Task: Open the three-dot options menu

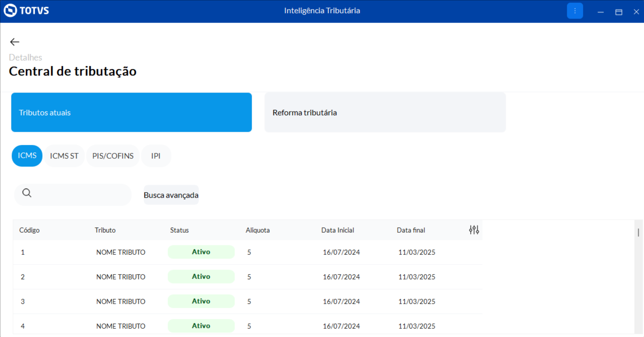Action: (575, 11)
